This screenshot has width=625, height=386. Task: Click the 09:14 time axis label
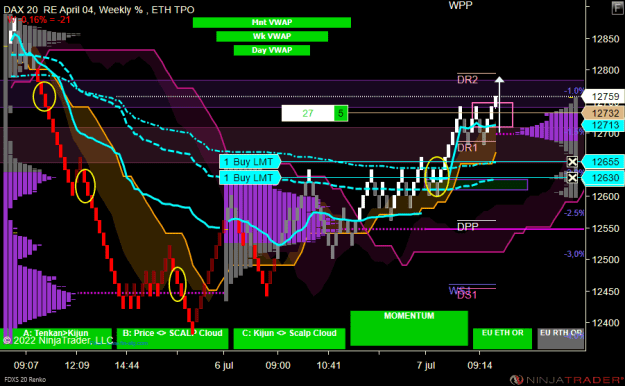point(480,365)
